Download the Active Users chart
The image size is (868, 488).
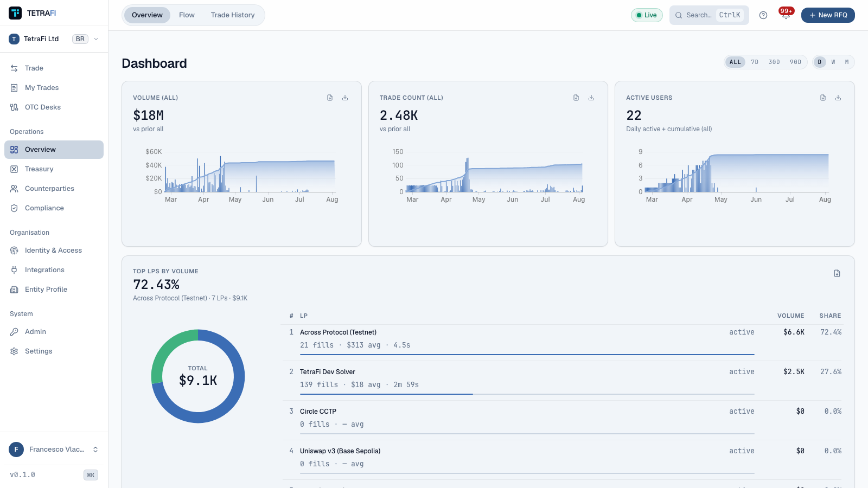coord(838,98)
